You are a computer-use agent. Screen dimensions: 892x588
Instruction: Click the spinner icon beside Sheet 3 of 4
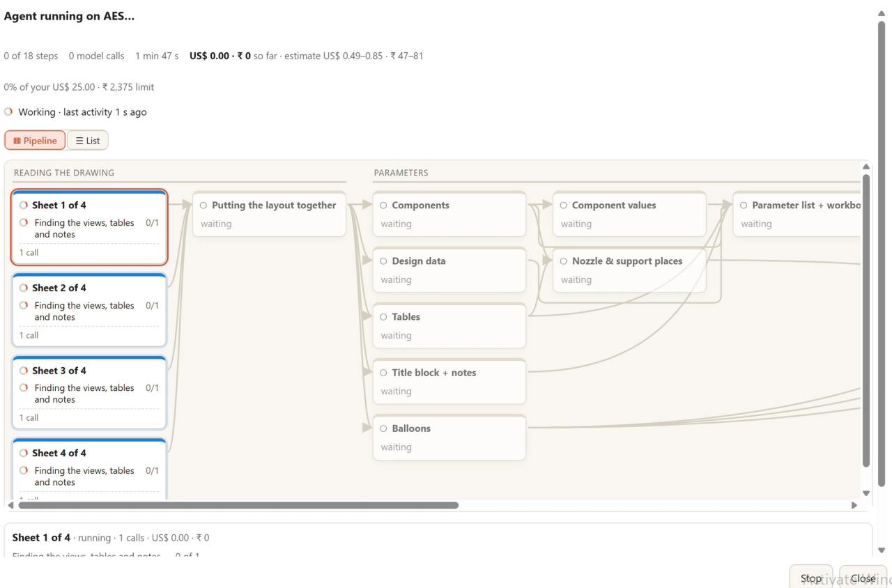click(x=24, y=371)
